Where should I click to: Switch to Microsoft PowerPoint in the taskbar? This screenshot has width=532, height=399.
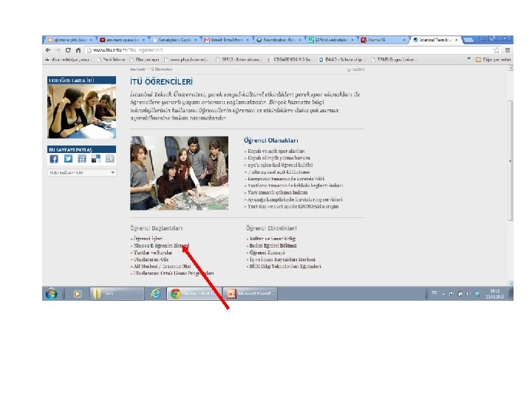click(x=250, y=293)
